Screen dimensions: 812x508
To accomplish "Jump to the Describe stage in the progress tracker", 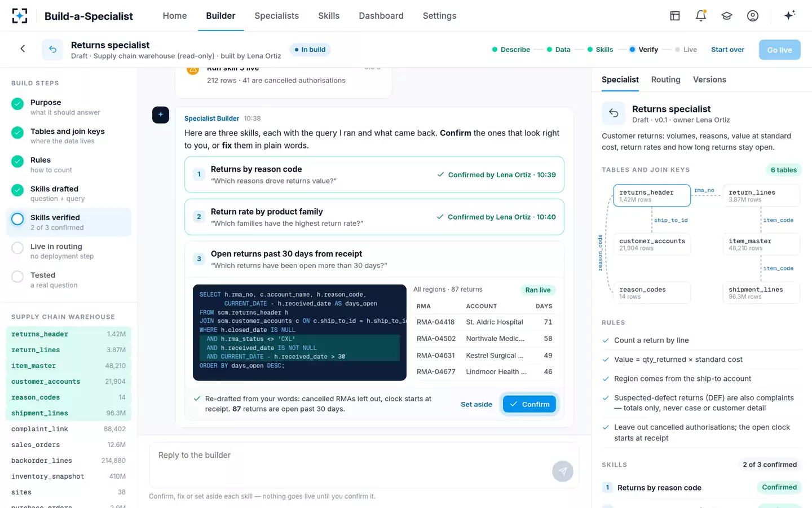I will click(x=511, y=50).
